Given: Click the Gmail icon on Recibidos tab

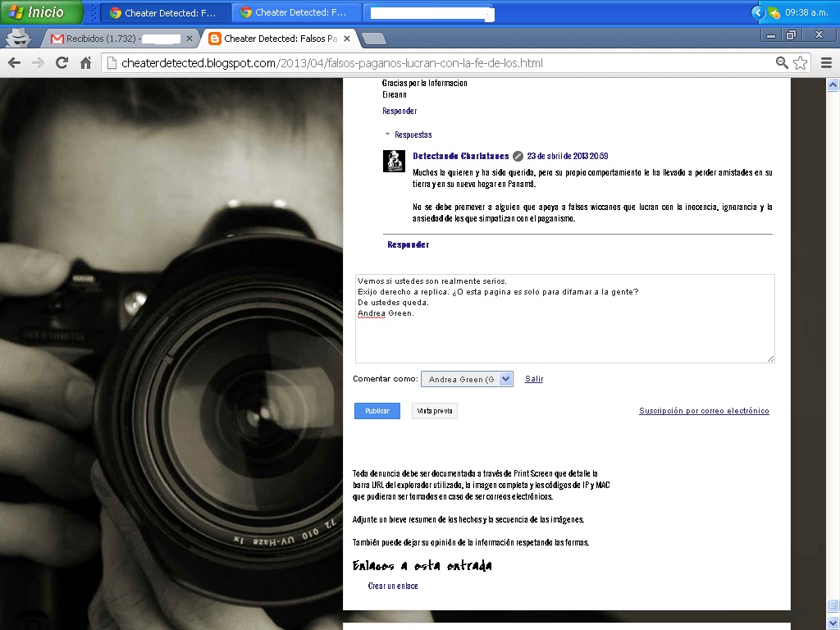Looking at the screenshot, I should point(57,39).
